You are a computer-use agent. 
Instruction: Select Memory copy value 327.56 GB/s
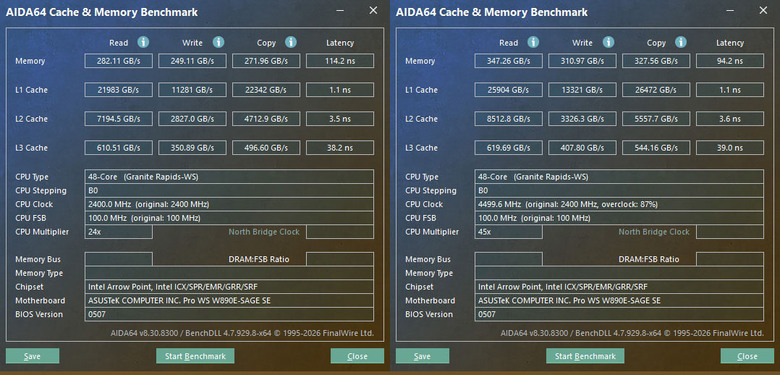pyautogui.click(x=656, y=61)
